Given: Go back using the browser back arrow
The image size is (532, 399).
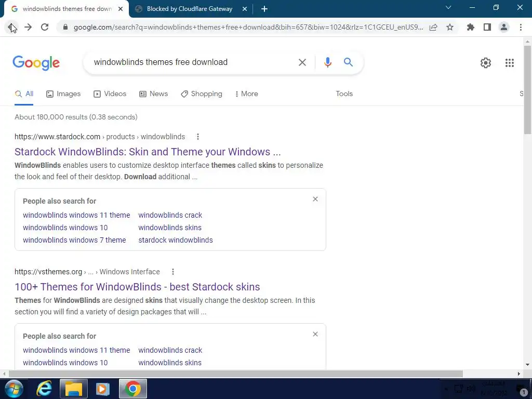Looking at the screenshot, I should (11, 27).
